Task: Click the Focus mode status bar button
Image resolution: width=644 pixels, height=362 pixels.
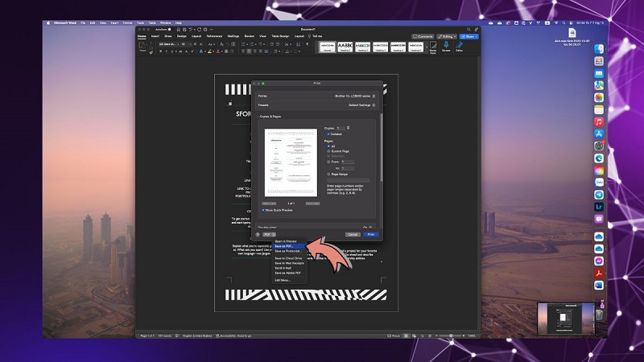Action: (x=394, y=335)
